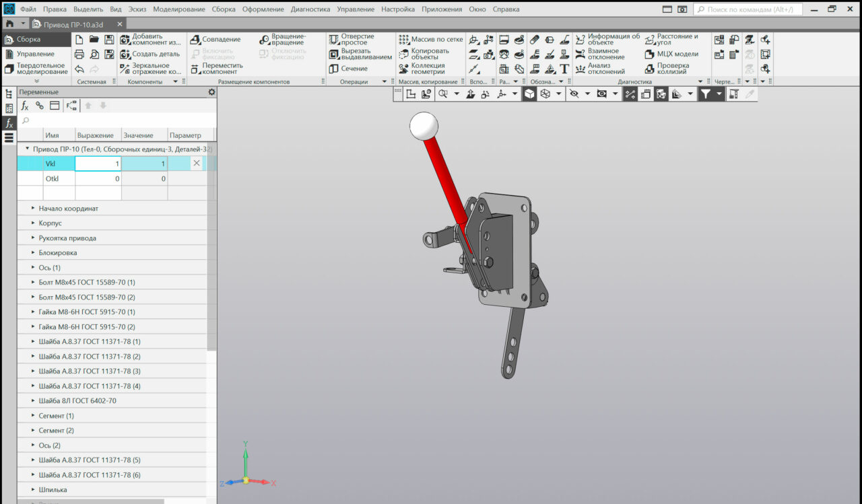Expand the Корпус tree node
Viewport: 862px width, 504px height.
point(33,223)
